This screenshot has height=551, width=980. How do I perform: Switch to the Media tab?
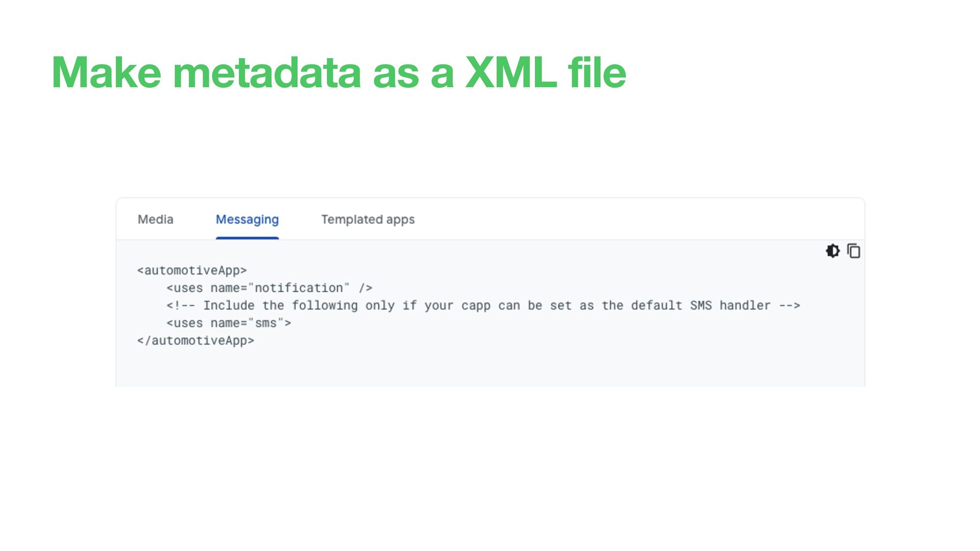(156, 219)
